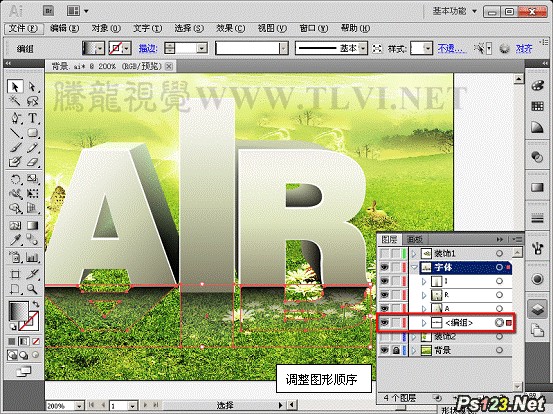
Task: Select the Gradient tool
Action: tap(32, 225)
